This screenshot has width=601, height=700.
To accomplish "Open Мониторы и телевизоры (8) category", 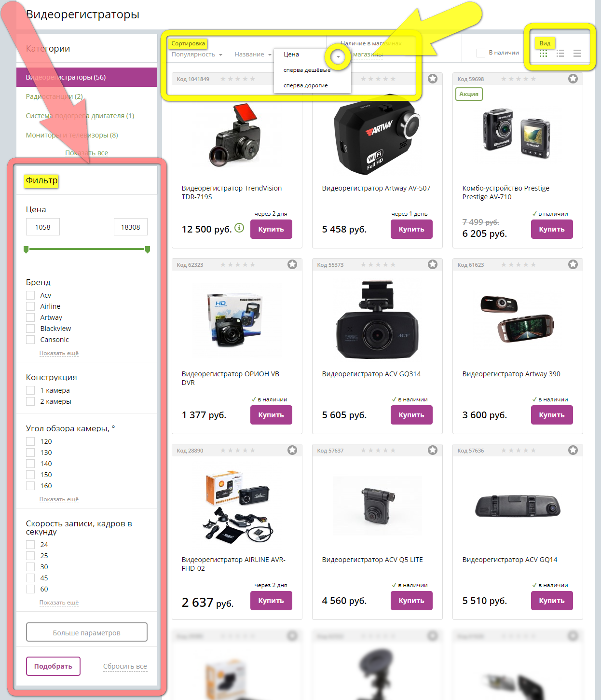I will pyautogui.click(x=72, y=135).
